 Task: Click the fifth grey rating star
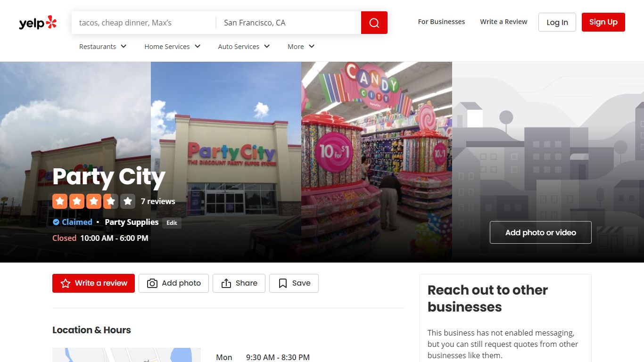pyautogui.click(x=128, y=201)
